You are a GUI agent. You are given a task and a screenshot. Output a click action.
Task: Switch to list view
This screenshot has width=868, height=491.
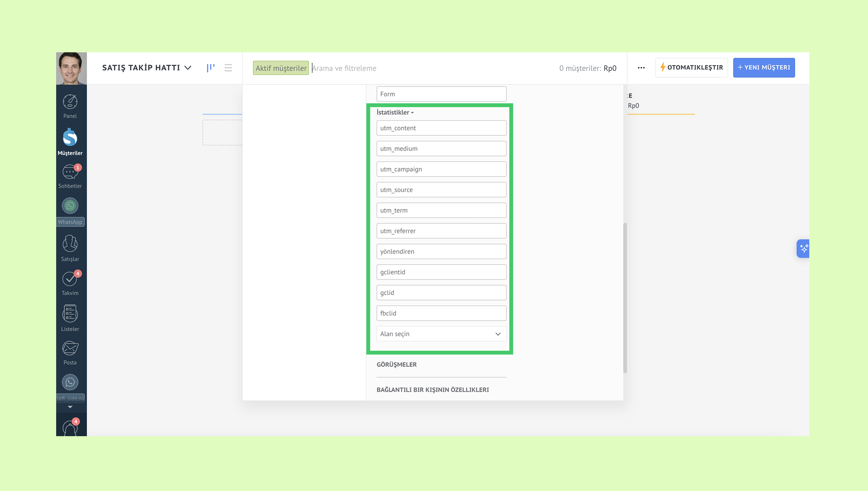(228, 68)
